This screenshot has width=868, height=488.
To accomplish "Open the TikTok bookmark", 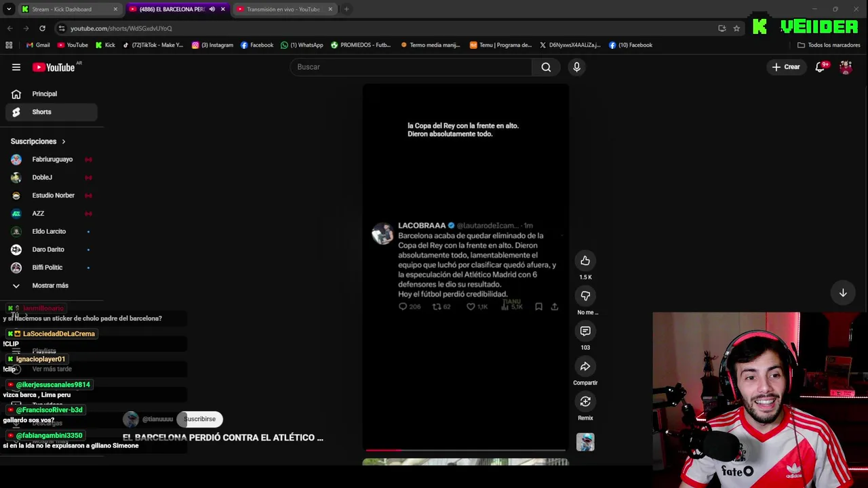I will click(x=153, y=45).
